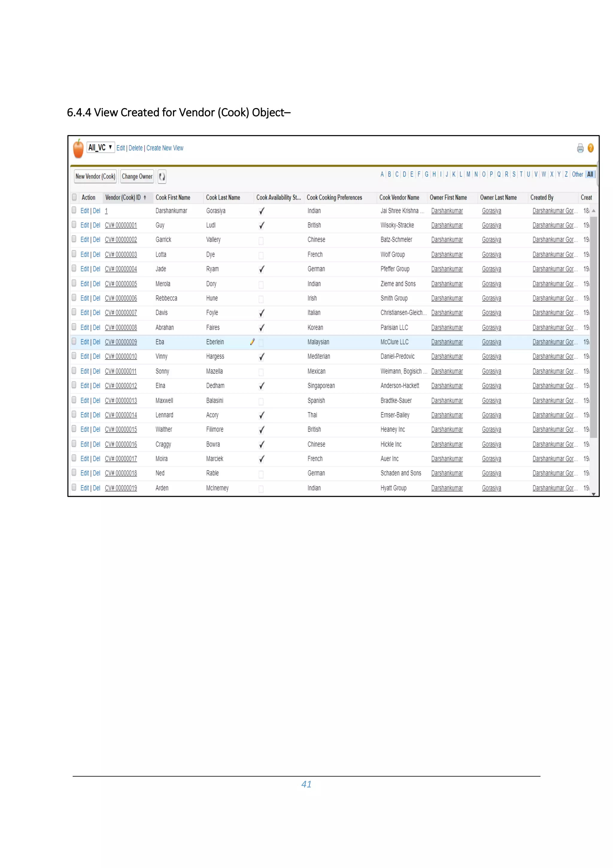Toggle the select-all checkbox in header
The height and width of the screenshot is (868, 613).
click(74, 197)
